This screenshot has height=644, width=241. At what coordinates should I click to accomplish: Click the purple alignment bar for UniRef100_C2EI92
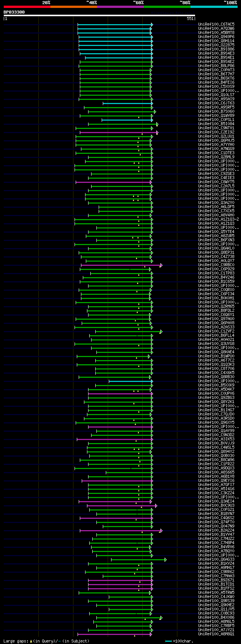(119, 132)
